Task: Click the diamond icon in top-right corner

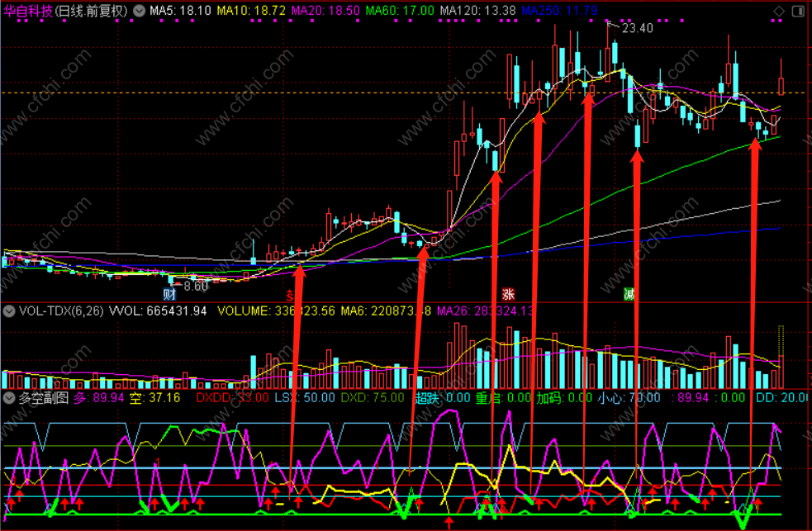Action: click(x=779, y=11)
